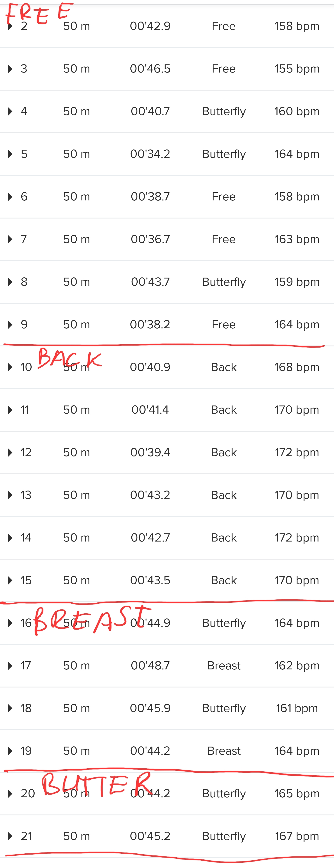The height and width of the screenshot is (868, 334).
Task: Select the 00'42.7 time on lap 14
Action: [x=150, y=537]
